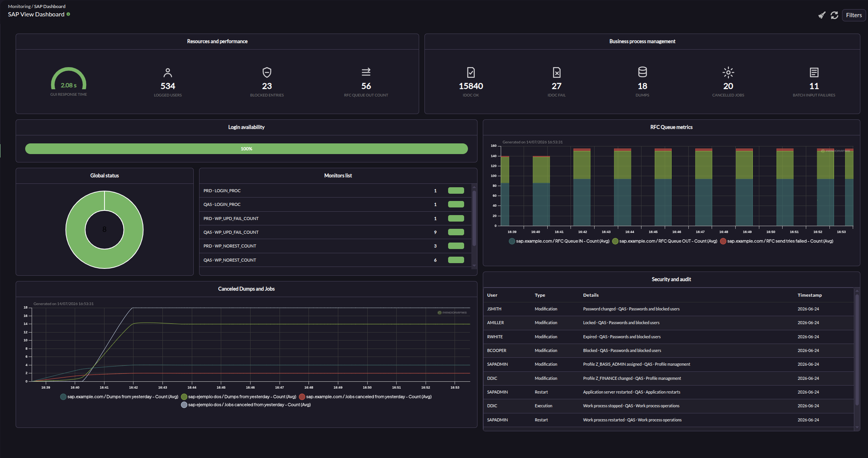Click the broom clean-up icon beside refresh
868x458 pixels.
point(822,15)
